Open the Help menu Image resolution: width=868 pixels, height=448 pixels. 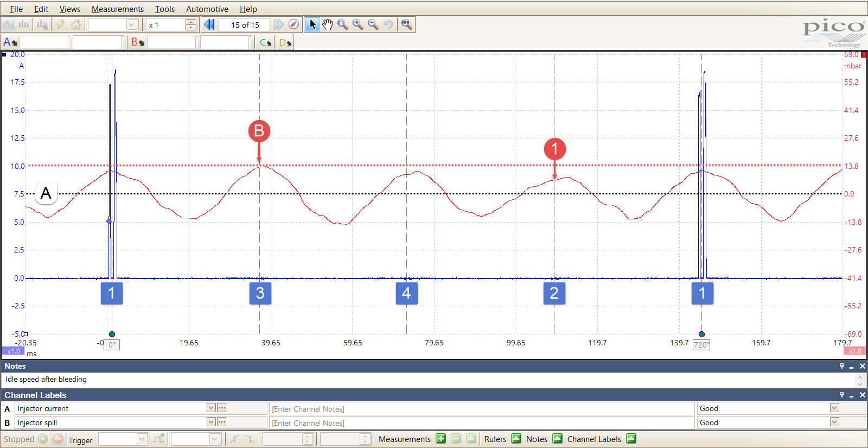point(248,9)
